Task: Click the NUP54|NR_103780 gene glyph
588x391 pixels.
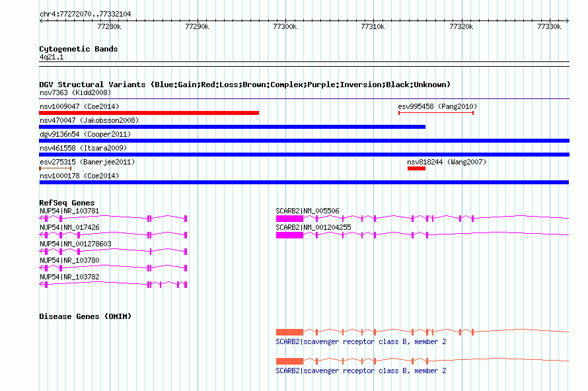Action: 113,267
